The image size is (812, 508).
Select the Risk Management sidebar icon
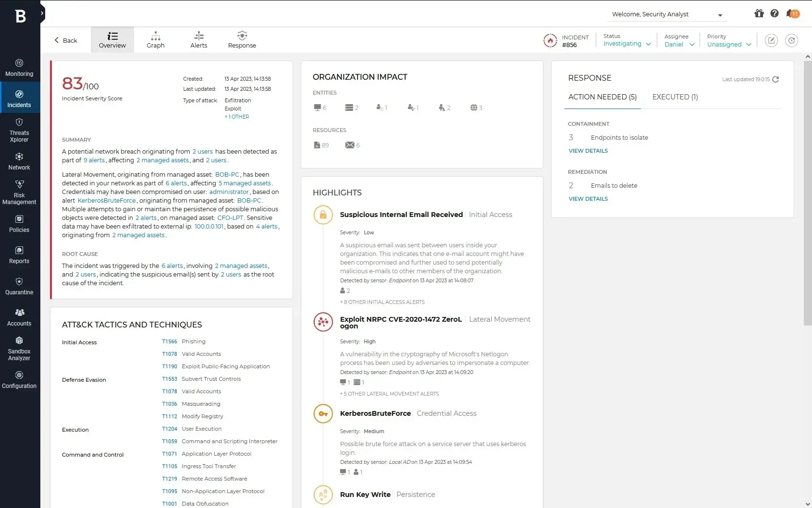(19, 192)
